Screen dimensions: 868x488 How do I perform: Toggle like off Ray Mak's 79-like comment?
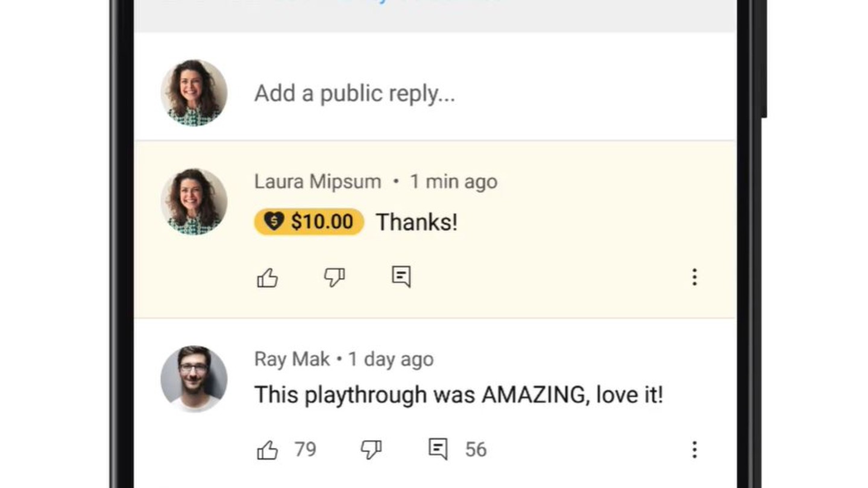tap(267, 448)
